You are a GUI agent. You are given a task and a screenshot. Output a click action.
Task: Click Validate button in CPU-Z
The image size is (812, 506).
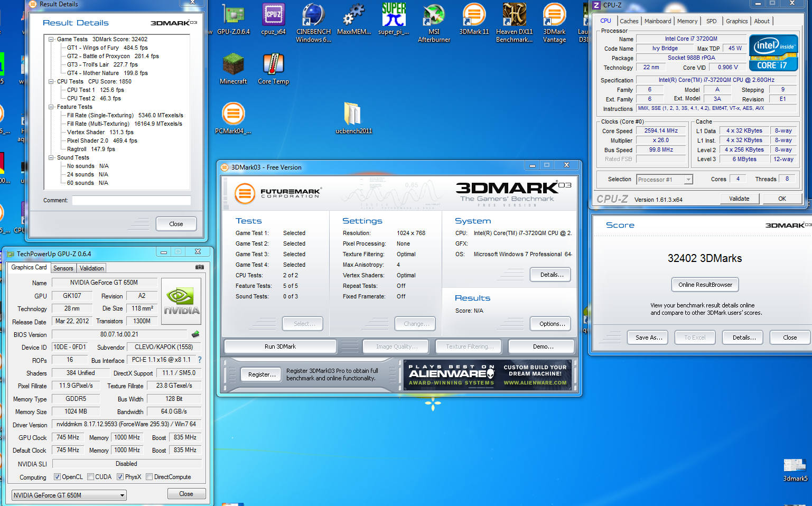point(739,199)
